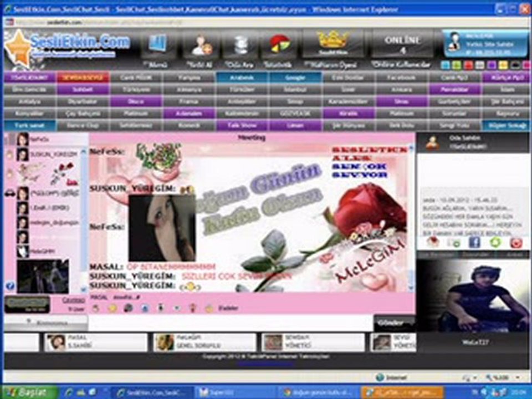The width and height of the screenshot is (532, 399).
Task: Select the Sivas room tab
Action: click(402, 101)
